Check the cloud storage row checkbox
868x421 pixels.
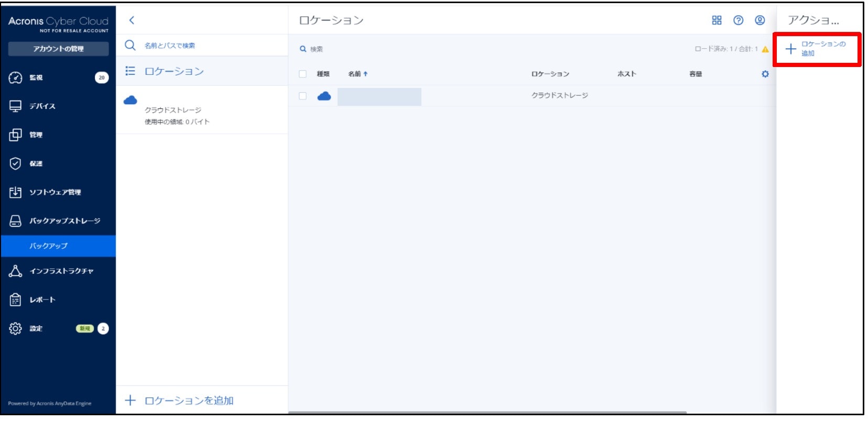(302, 96)
